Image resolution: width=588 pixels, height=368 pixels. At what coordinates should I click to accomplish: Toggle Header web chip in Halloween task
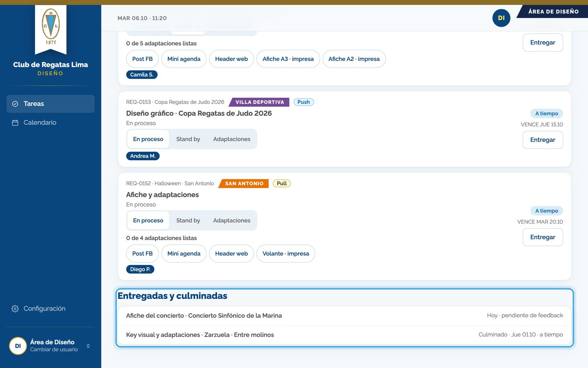coord(232,254)
